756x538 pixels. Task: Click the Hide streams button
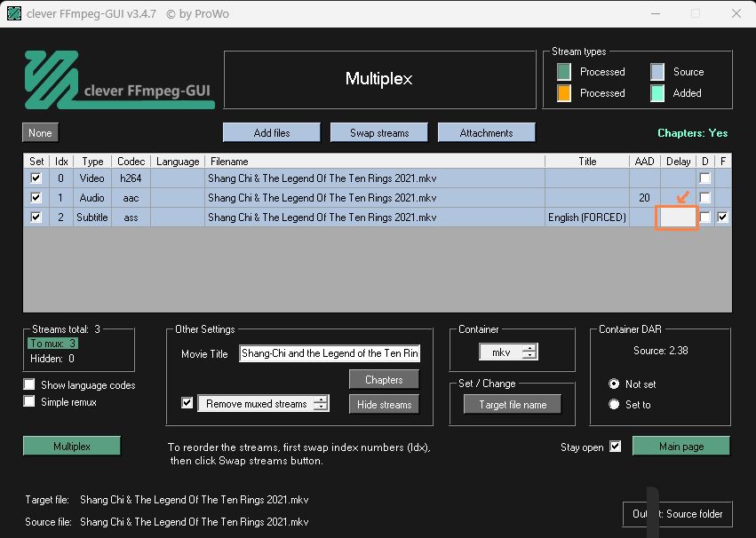click(384, 404)
